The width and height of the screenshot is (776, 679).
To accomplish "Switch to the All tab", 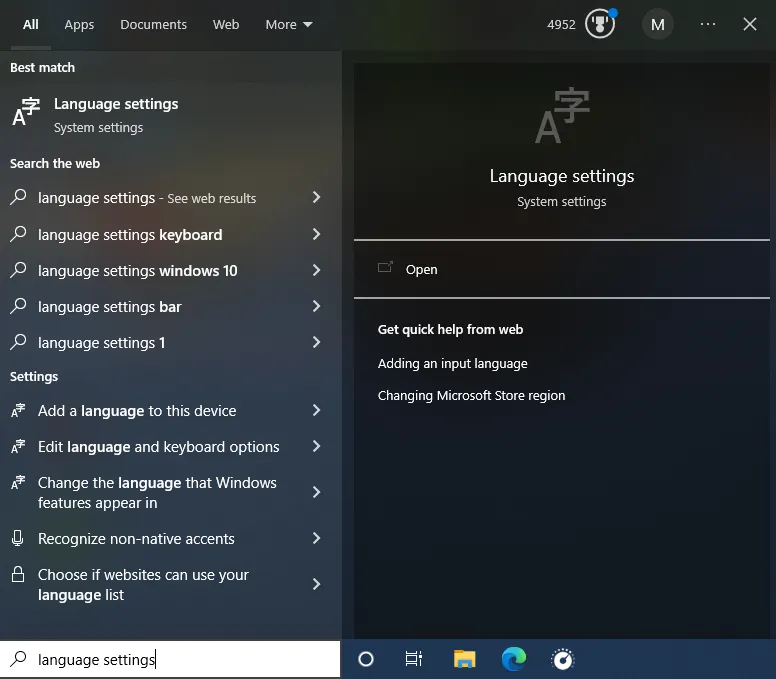I will pyautogui.click(x=31, y=25).
